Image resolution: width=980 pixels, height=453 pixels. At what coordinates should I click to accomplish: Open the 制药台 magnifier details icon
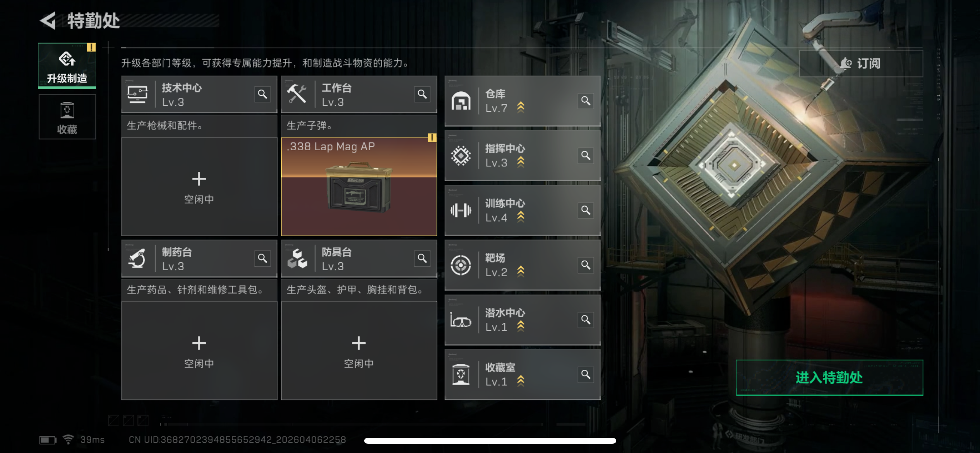tap(262, 258)
